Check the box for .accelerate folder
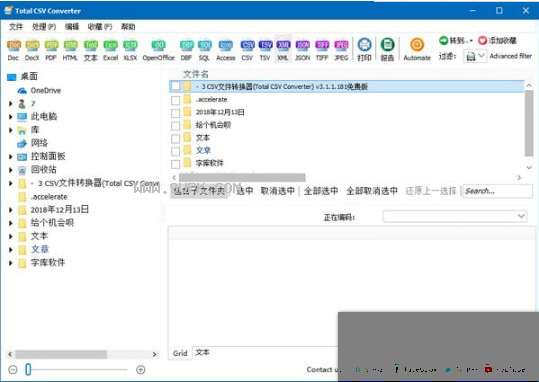The width and height of the screenshot is (539, 382). pos(175,100)
